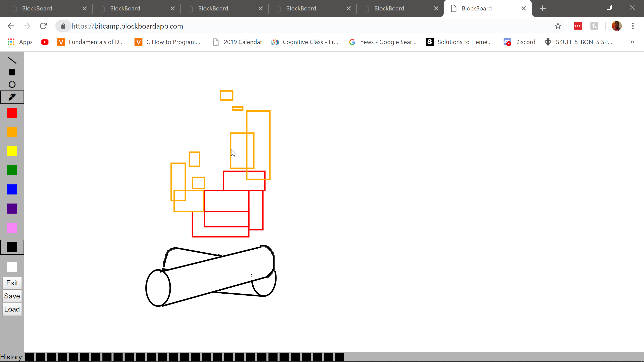This screenshot has height=362, width=644.
Task: Click the address bar URL
Action: pyautogui.click(x=127, y=26)
